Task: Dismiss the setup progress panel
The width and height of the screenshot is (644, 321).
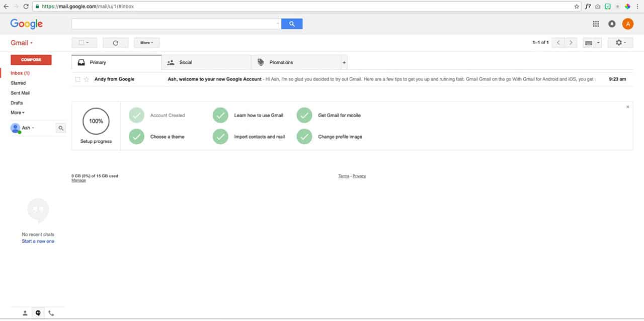Action: [627, 107]
